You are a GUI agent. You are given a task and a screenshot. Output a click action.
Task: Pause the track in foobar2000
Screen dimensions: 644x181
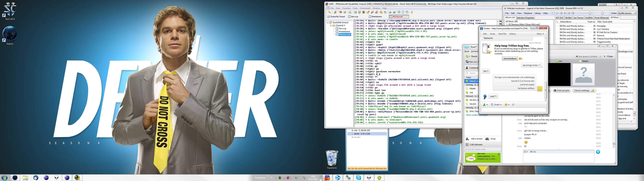coord(561,13)
